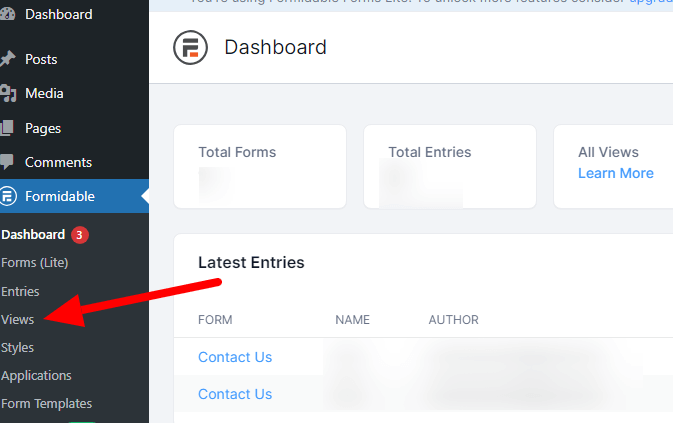Select Styles in the Formidable submenu
Screen dimensions: 673x423
[18, 347]
